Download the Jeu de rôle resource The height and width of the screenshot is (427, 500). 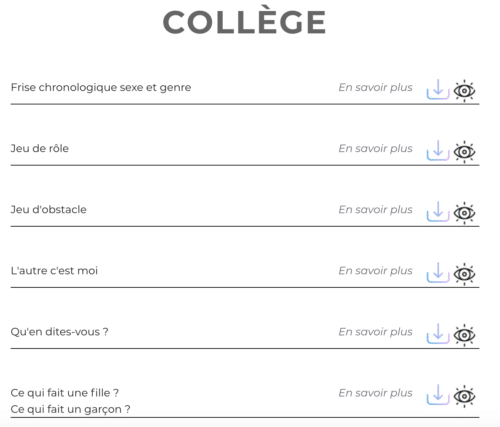pos(438,150)
